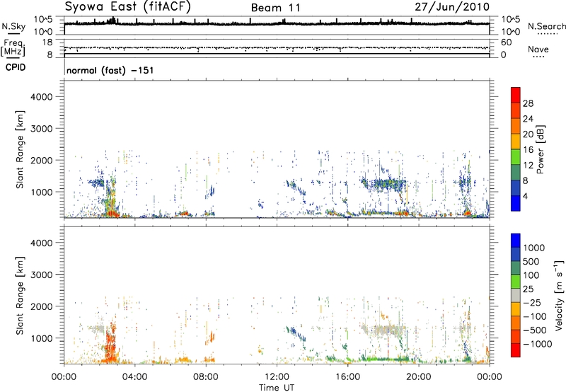
Task: Click the '16:00' time axis tick label
Action: click(x=347, y=377)
